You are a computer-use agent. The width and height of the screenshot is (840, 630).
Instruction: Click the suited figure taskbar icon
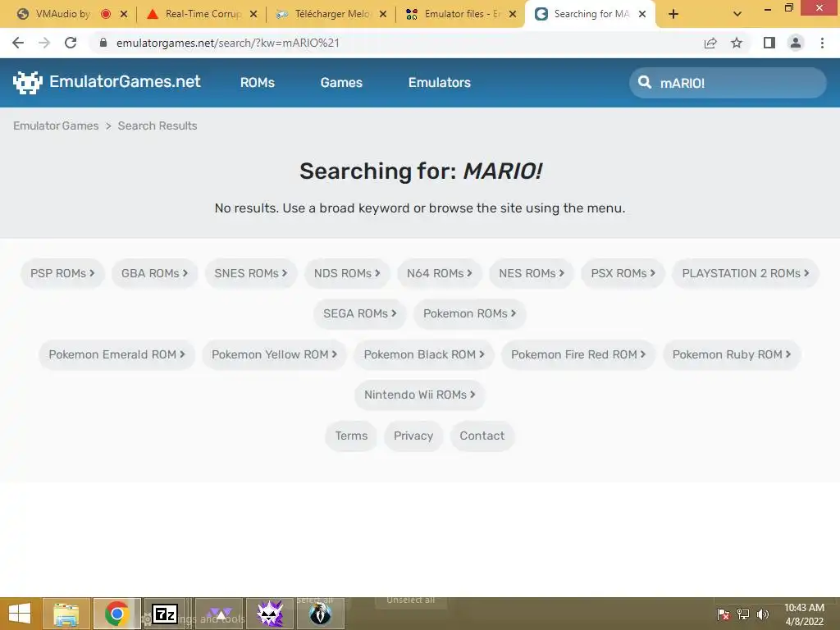[x=321, y=614]
